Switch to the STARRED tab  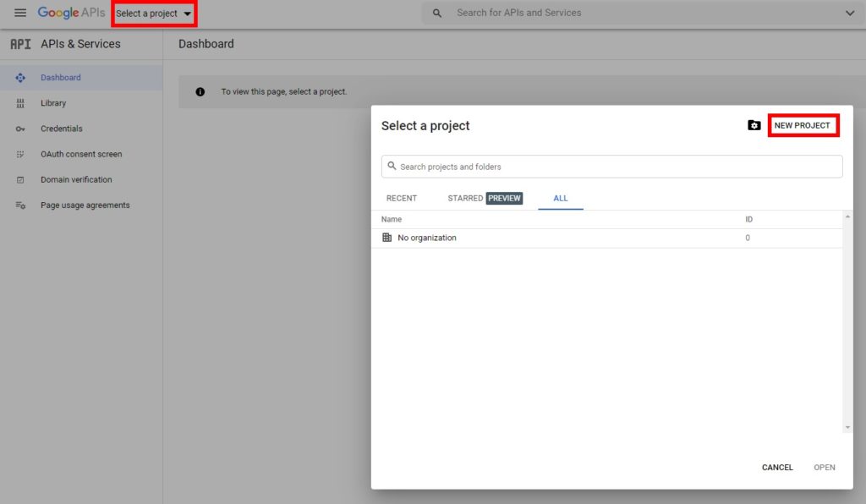(x=465, y=198)
